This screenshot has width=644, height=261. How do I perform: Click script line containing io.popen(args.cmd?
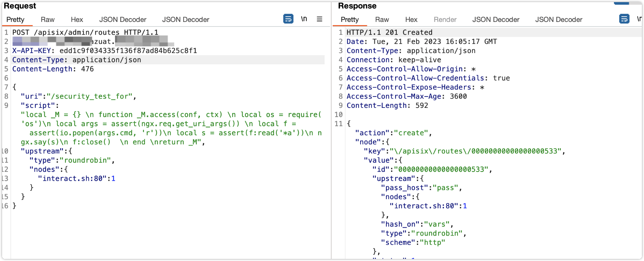tap(176, 133)
